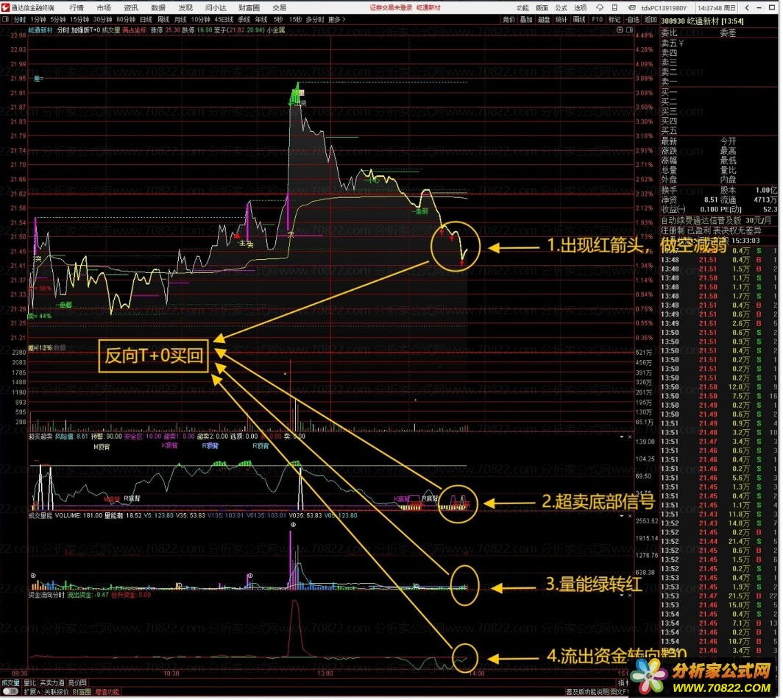This screenshot has height=700, width=783.
Task: Collapse the 成交量能 indicator panel arrow
Action: [623, 516]
